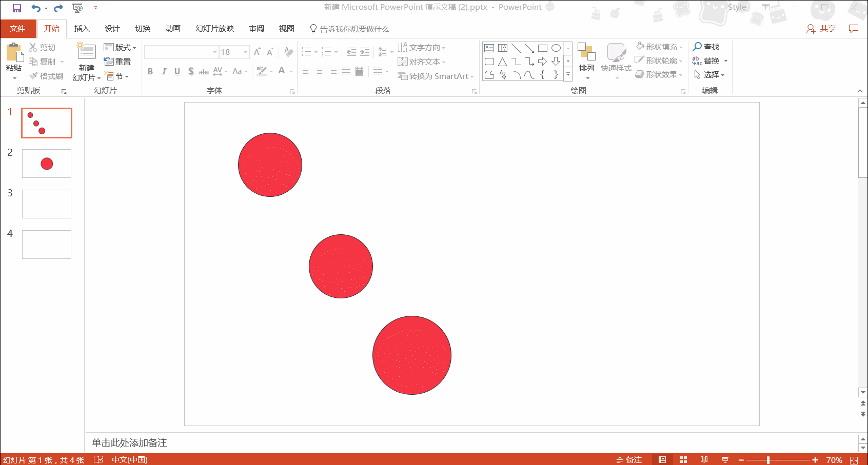Toggle Bold formatting
This screenshot has width=868, height=465.
[150, 71]
